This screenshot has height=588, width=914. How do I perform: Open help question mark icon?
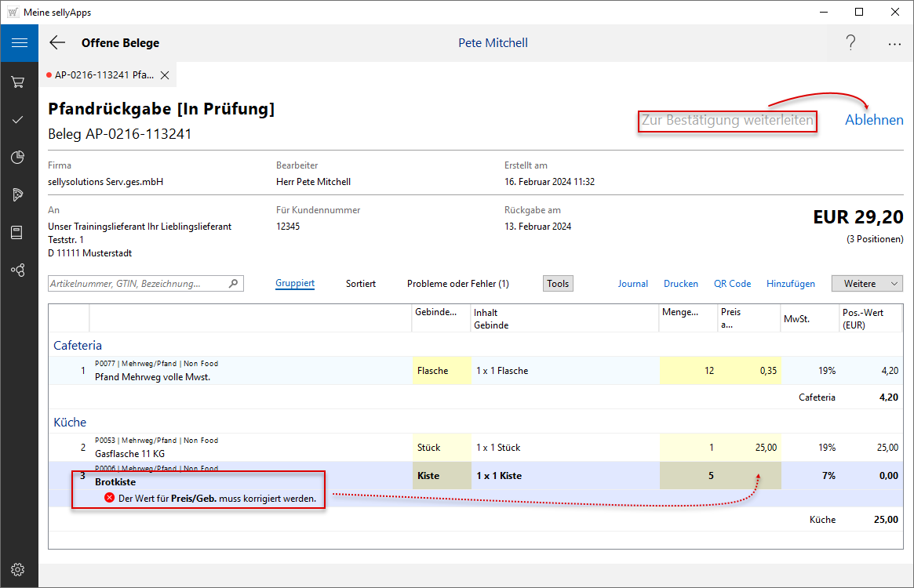tap(850, 43)
